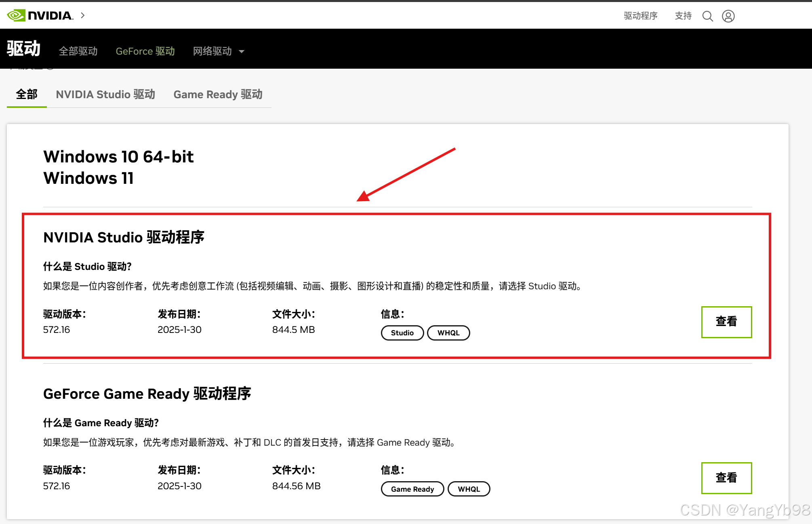This screenshot has width=812, height=524.
Task: Open the search magnifier icon
Action: pyautogui.click(x=707, y=16)
